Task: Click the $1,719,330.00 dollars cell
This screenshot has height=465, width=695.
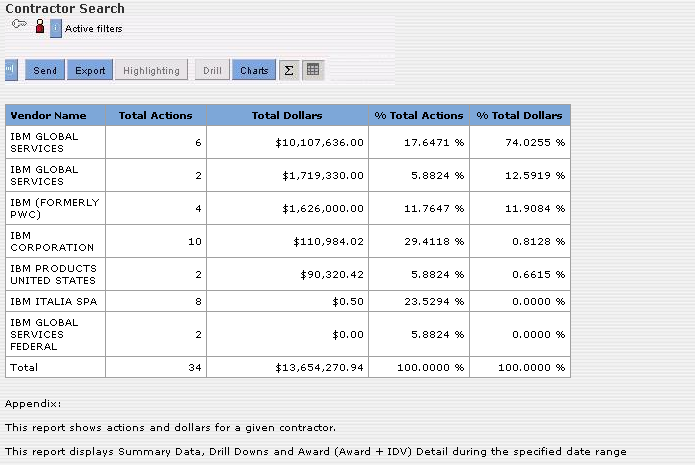Action: coord(287,176)
